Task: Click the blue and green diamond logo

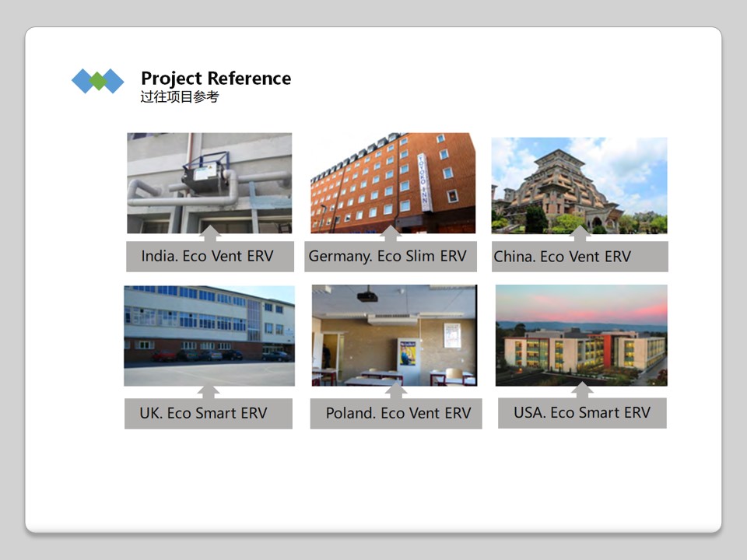Action: (98, 81)
